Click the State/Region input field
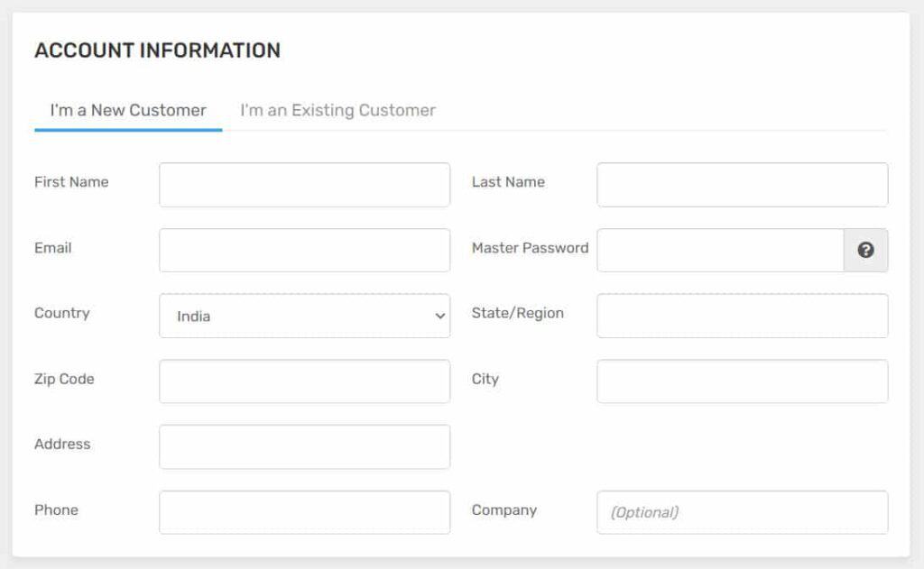Screen dimensions: 924x569 coord(742,316)
